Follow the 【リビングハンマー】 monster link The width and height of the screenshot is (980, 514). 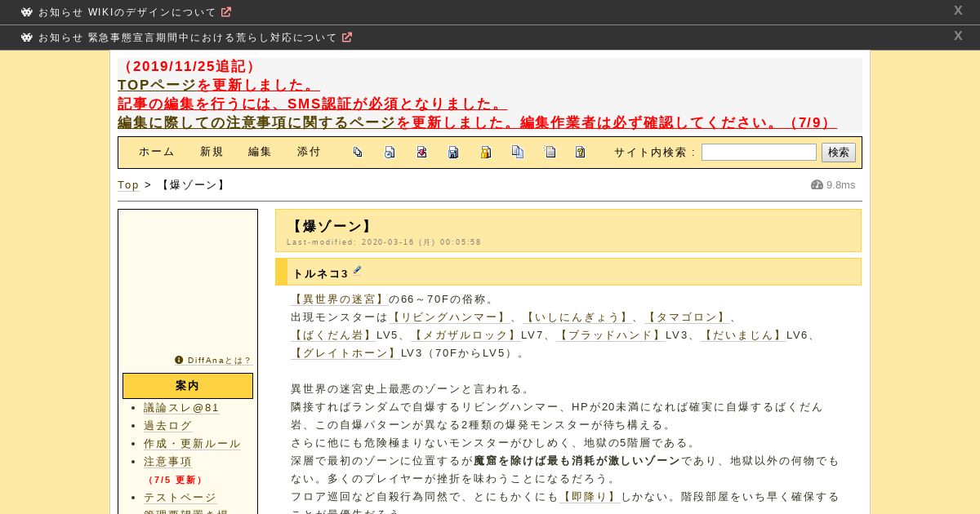pyautogui.click(x=449, y=317)
